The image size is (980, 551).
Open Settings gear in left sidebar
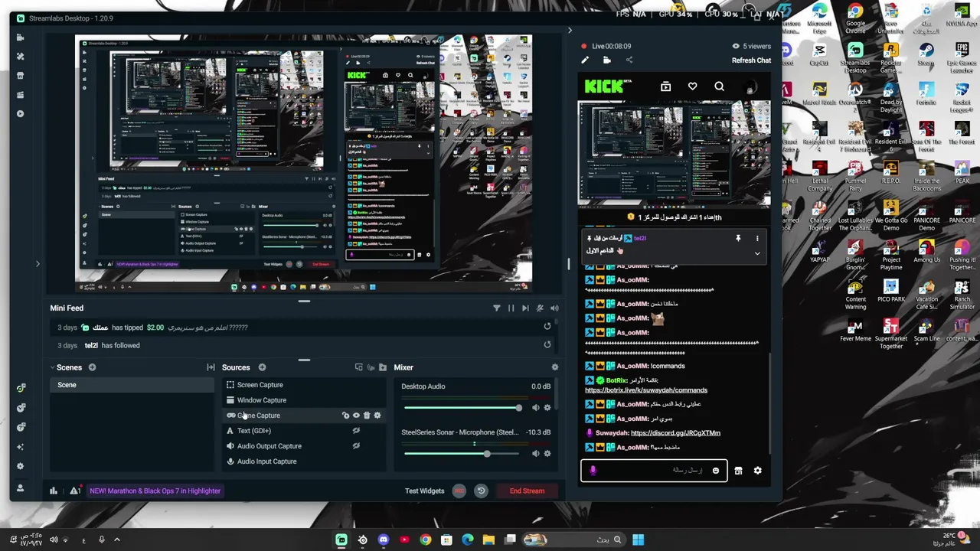(x=21, y=466)
